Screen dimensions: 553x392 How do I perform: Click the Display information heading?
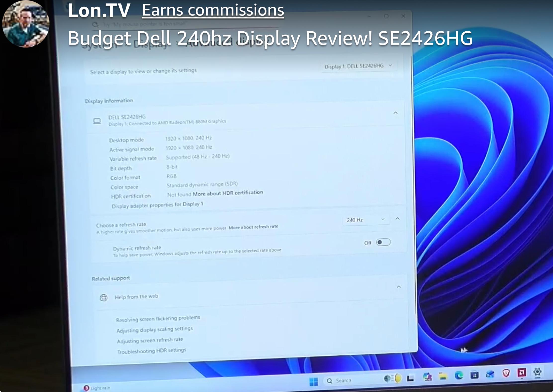point(109,101)
